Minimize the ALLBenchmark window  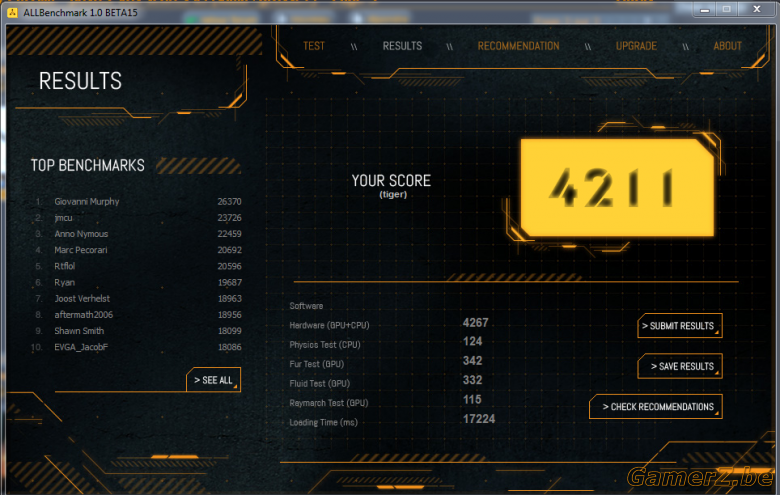click(704, 9)
